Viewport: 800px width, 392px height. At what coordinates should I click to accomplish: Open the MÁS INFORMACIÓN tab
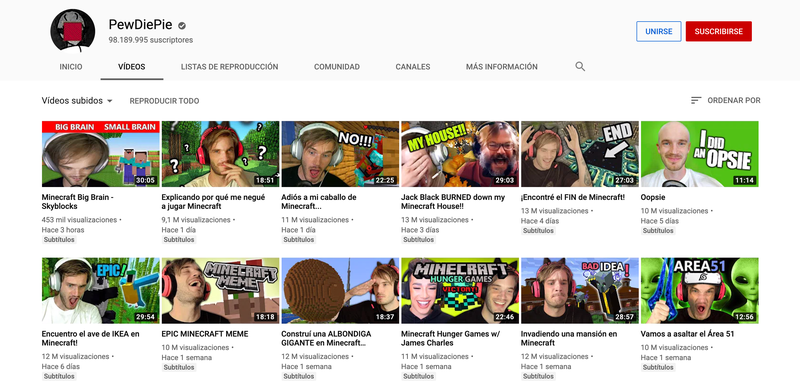pyautogui.click(x=502, y=67)
